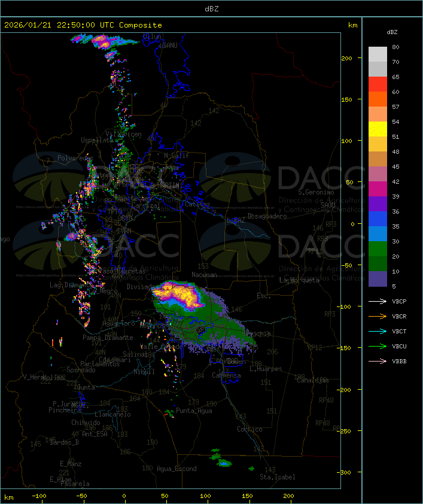This screenshot has height=504, width=423.
Task: Click the 'VBCT' legend label
Action: pos(399,332)
